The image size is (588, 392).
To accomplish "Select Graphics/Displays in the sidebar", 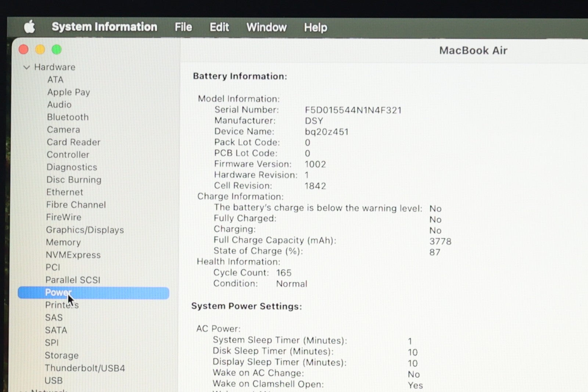I will 85,230.
